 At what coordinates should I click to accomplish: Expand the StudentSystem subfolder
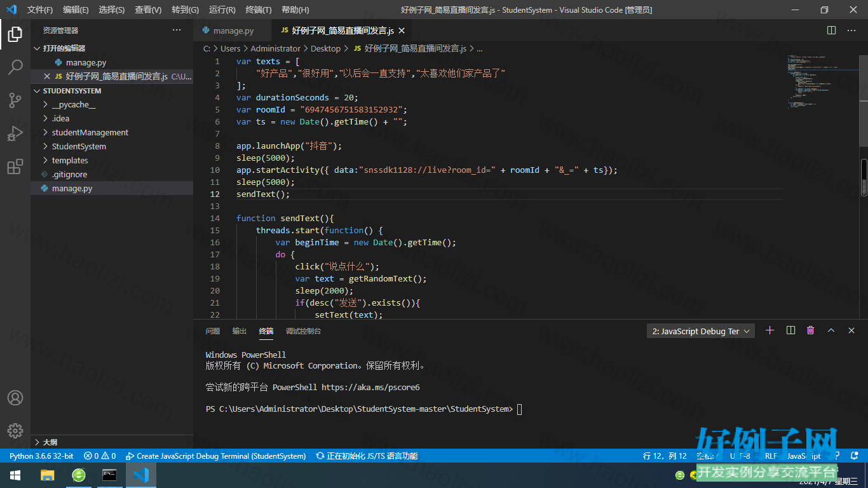[x=112, y=147]
